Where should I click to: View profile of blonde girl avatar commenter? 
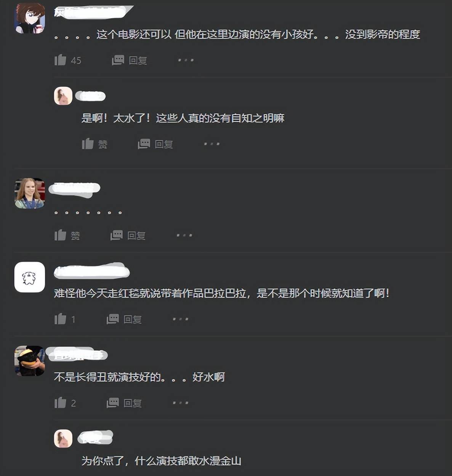point(30,193)
